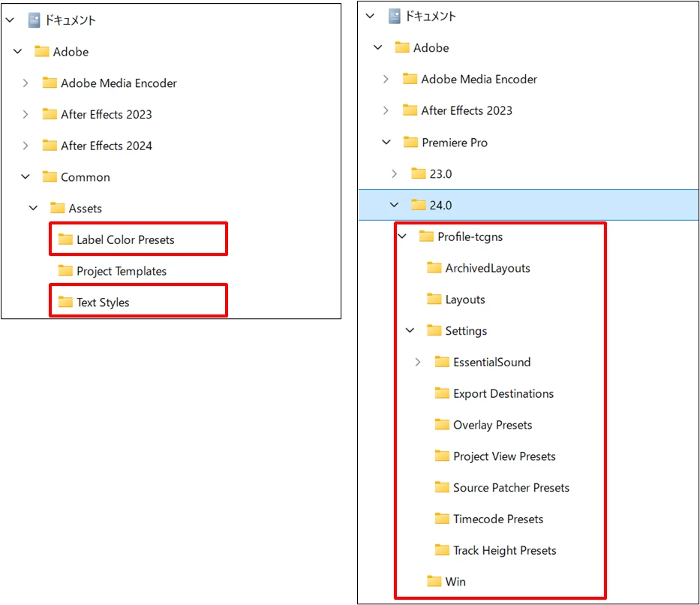Select the 'Settings' folder name
The width and height of the screenshot is (700, 605).
(x=466, y=331)
